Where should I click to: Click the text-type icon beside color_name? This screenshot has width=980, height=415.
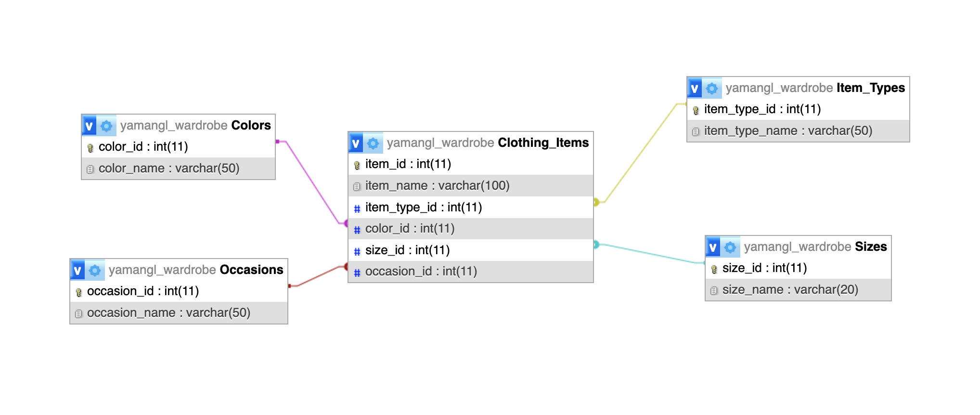pos(90,169)
